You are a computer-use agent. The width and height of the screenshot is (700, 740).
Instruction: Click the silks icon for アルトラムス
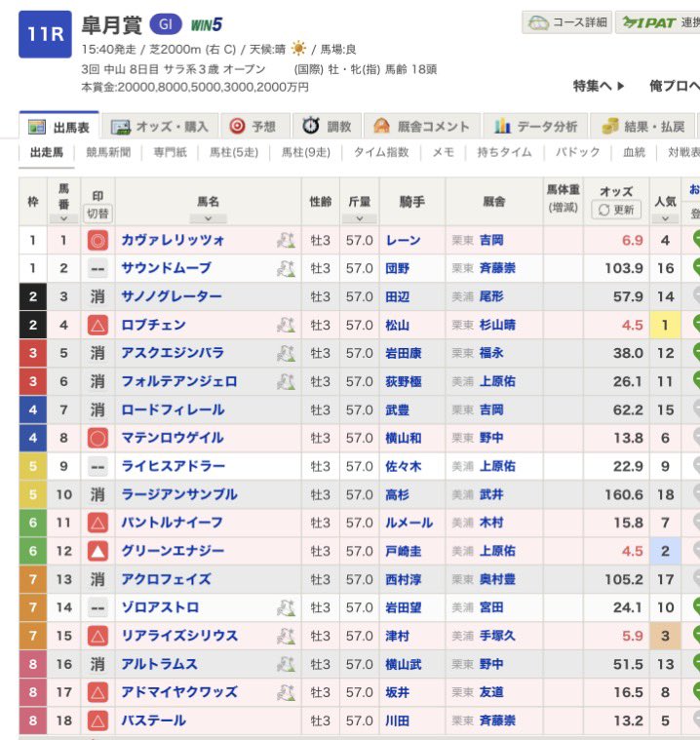(286, 665)
